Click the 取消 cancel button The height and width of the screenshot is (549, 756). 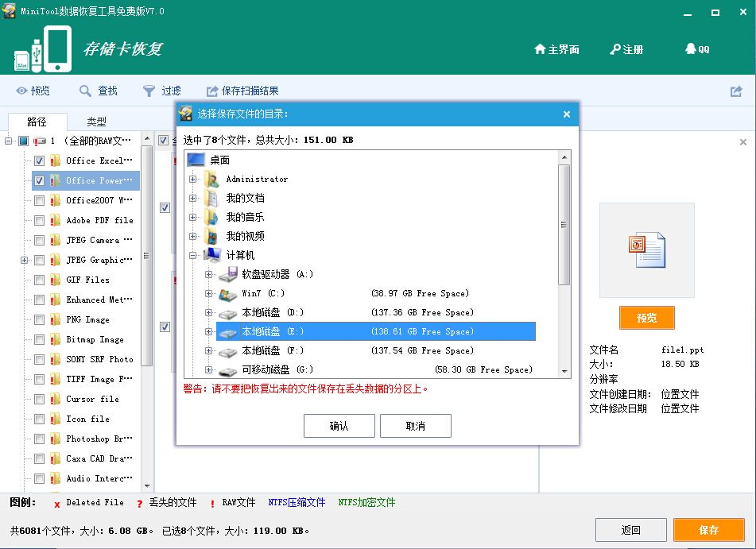click(416, 426)
